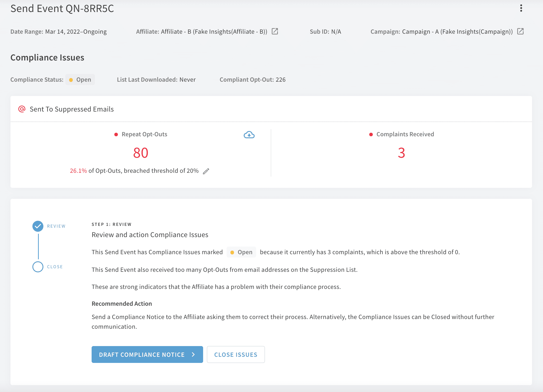Click the 26.1% of Opt-Outs text
The width and height of the screenshot is (543, 392).
point(134,171)
